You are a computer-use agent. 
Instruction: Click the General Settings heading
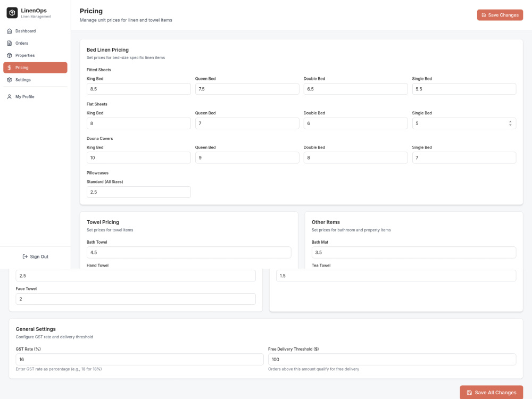coord(36,329)
